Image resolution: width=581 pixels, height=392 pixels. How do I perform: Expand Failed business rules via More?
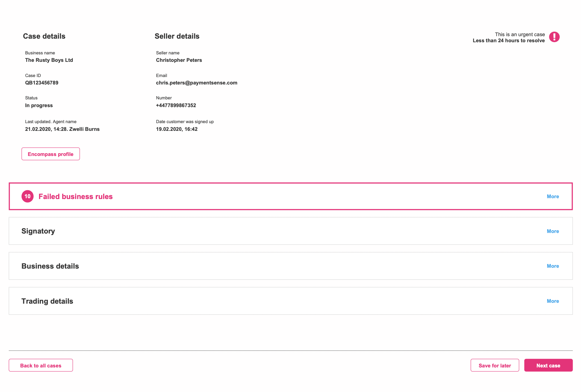553,197
